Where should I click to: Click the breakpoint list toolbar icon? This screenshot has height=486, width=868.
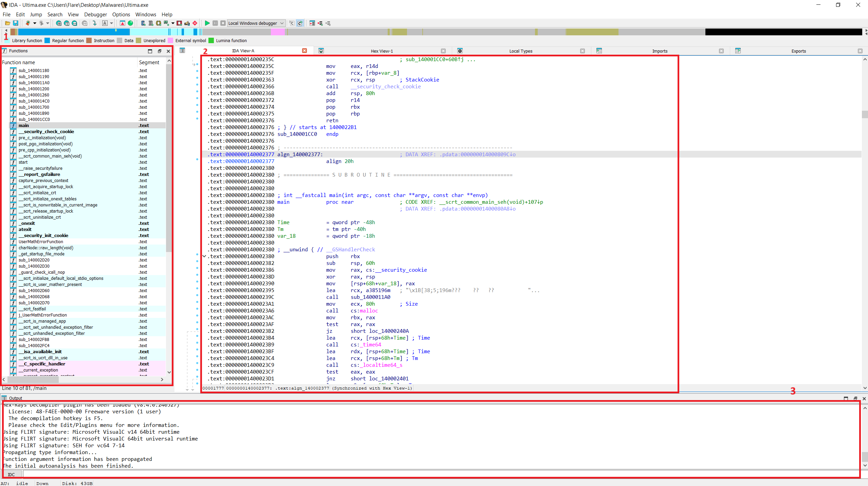tap(312, 23)
